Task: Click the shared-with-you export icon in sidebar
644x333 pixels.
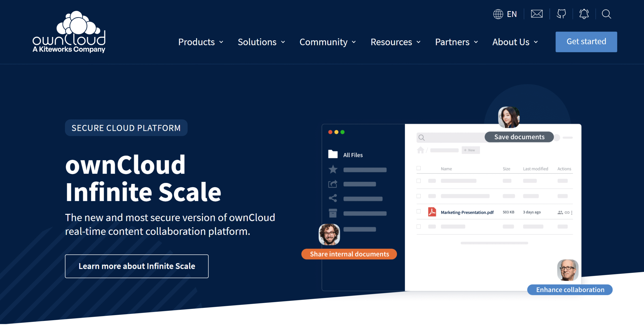Action: click(333, 184)
